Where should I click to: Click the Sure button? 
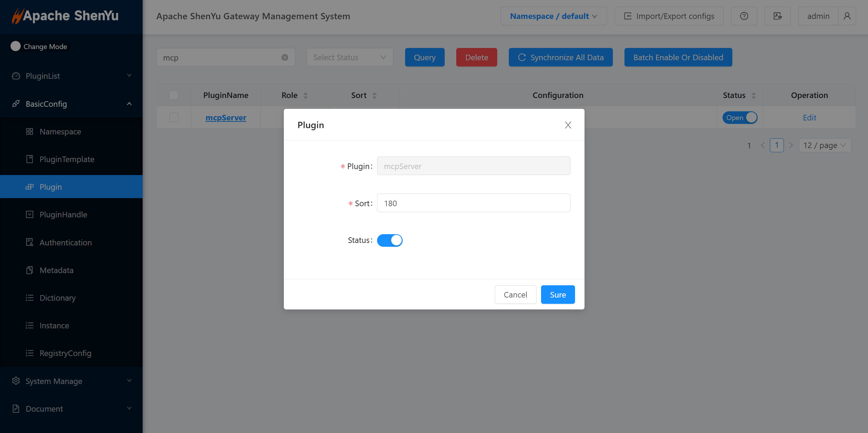[558, 295]
